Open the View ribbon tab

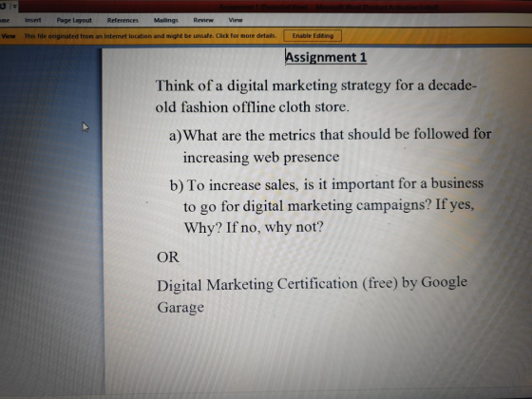[236, 20]
